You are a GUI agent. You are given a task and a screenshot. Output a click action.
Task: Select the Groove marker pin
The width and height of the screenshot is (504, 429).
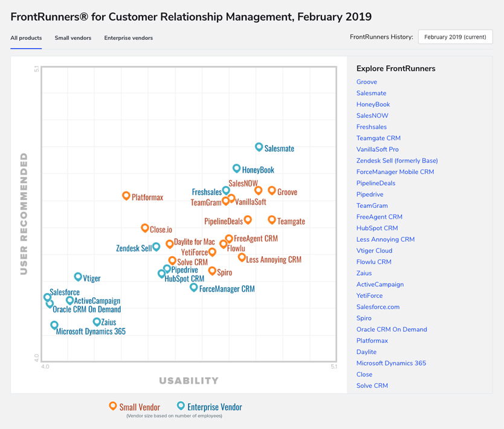point(272,190)
